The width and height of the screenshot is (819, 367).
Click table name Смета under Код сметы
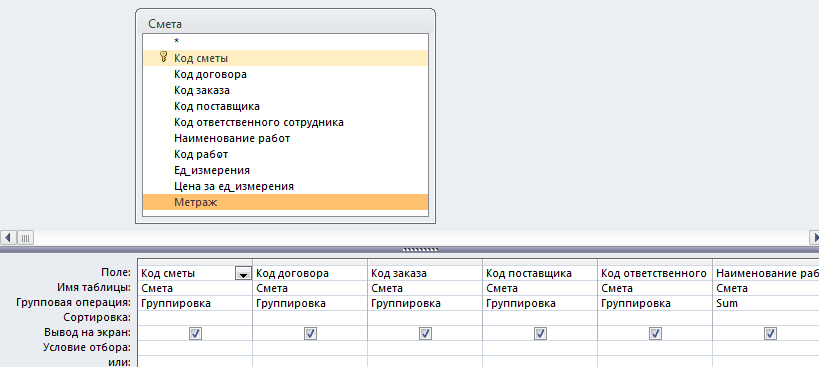pyautogui.click(x=195, y=288)
